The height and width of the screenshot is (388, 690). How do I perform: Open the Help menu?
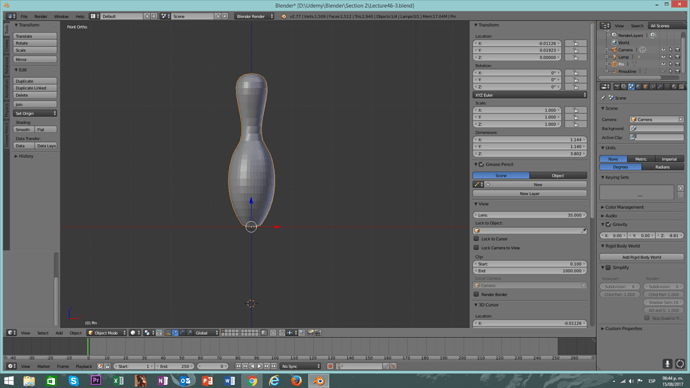80,16
